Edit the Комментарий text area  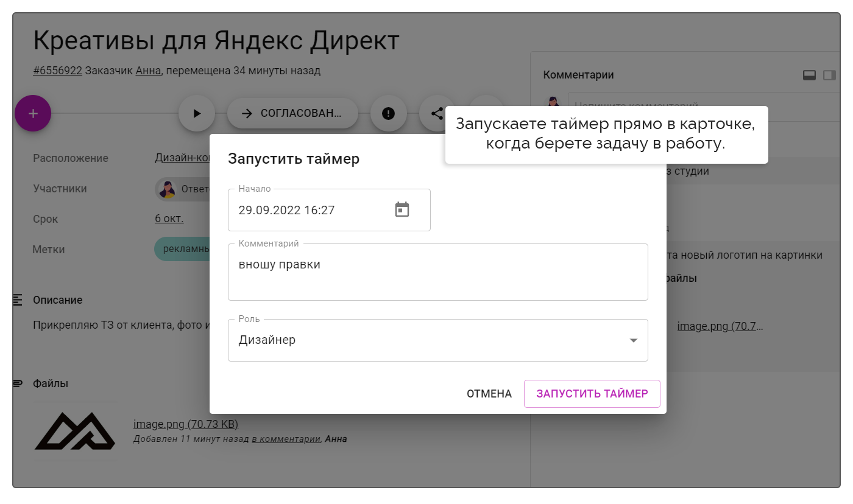click(x=437, y=272)
